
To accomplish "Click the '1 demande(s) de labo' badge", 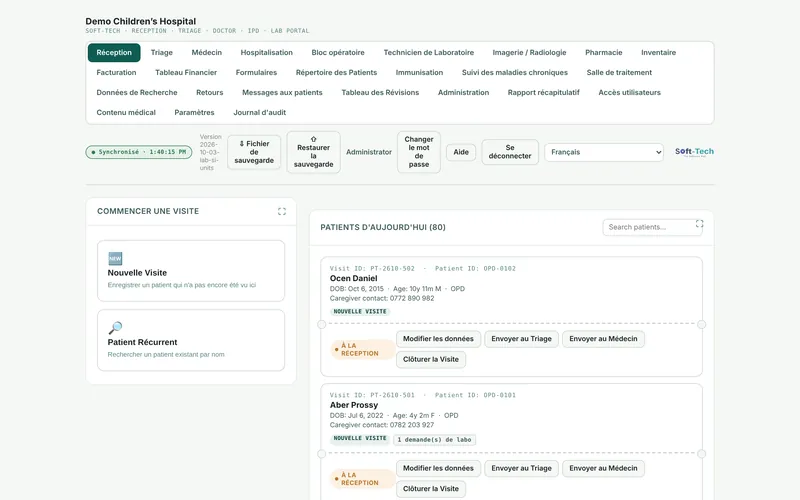I will [434, 439].
